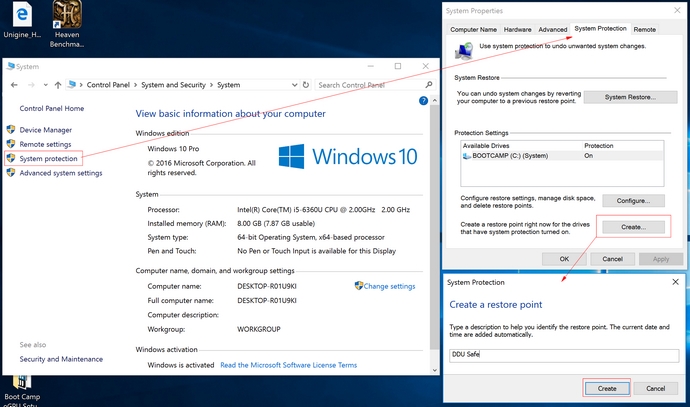
Task: Maximize the System window
Action: click(398, 66)
